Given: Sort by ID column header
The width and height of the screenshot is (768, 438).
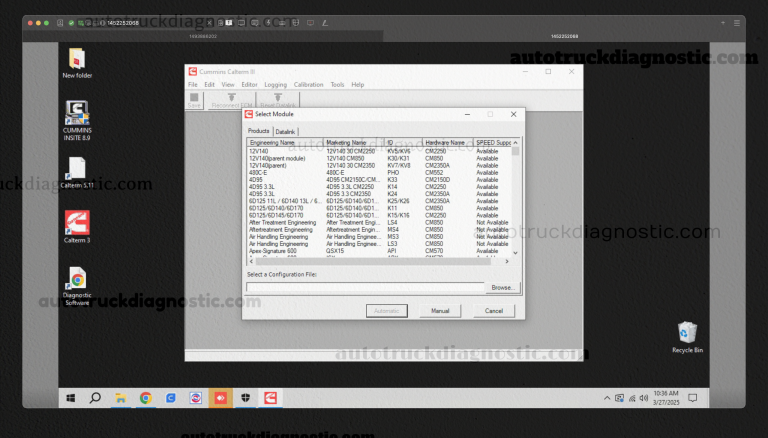Looking at the screenshot, I should pos(404,143).
